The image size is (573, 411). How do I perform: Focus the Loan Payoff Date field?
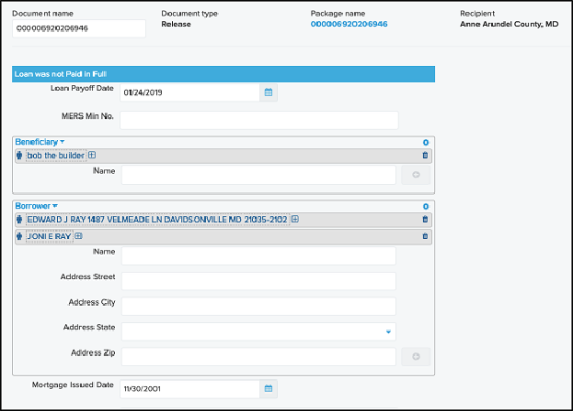(190, 92)
